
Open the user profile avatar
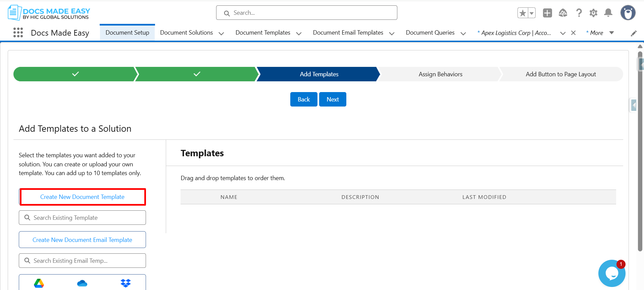628,13
